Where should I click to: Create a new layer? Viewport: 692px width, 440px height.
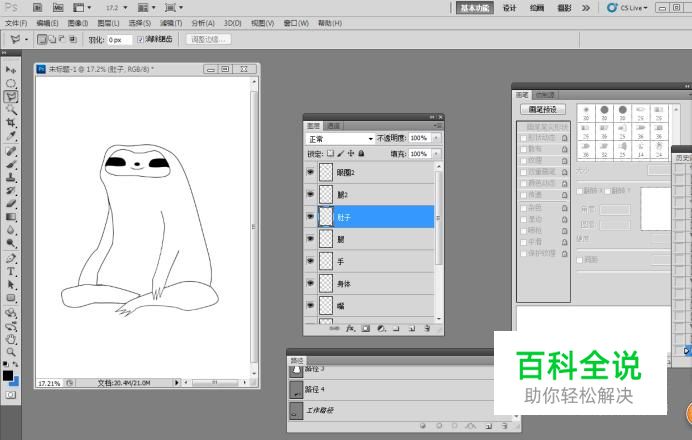click(412, 328)
